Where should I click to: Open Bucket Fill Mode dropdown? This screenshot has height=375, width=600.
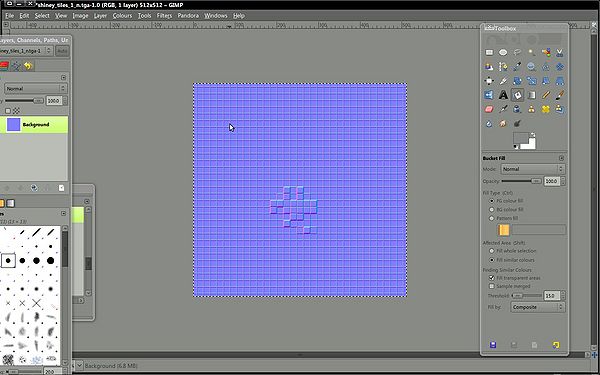(533, 169)
